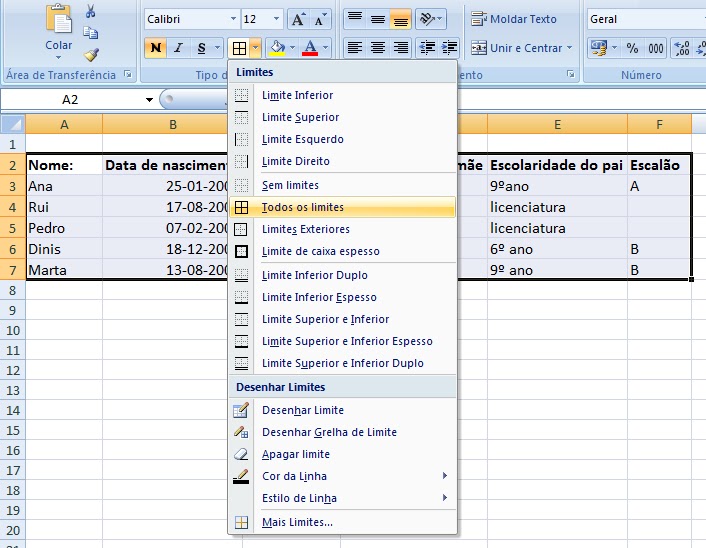The height and width of the screenshot is (548, 706).
Task: Open the name box dropdown arrow
Action: [149, 100]
